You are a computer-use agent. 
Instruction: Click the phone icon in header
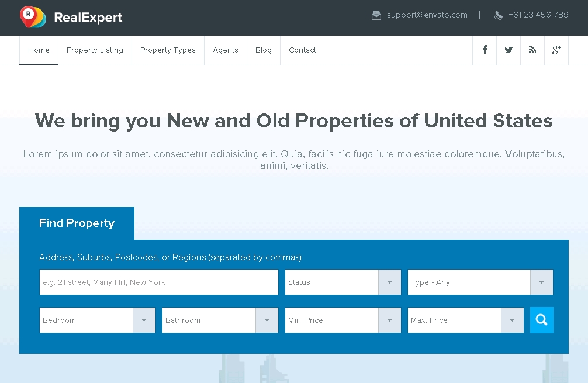coord(498,15)
